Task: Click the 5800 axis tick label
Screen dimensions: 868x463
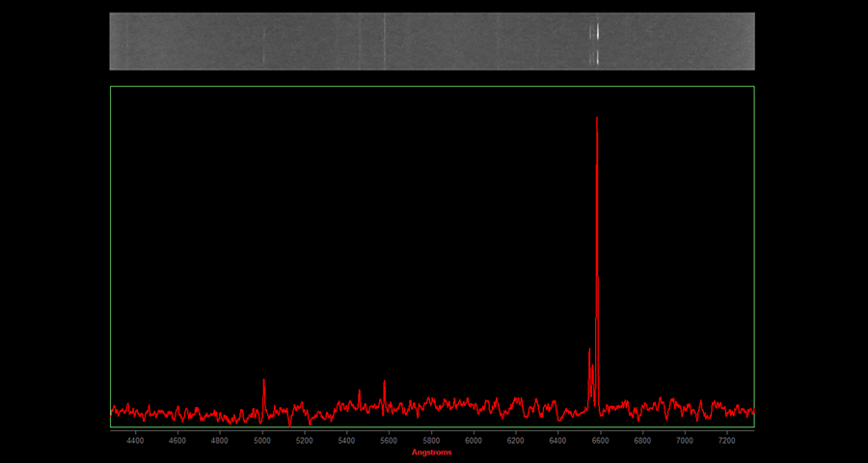Action: pos(431,440)
